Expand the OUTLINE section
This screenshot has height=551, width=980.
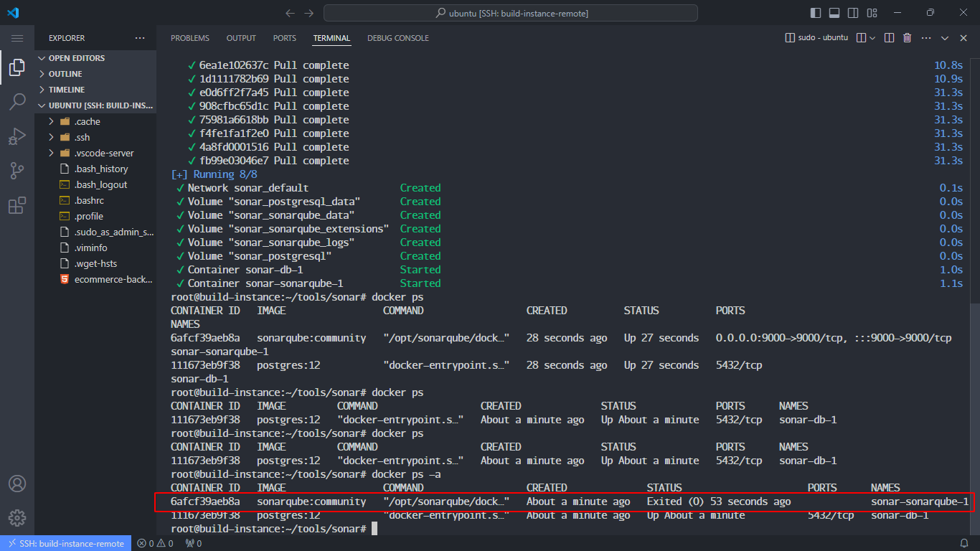tap(95, 74)
